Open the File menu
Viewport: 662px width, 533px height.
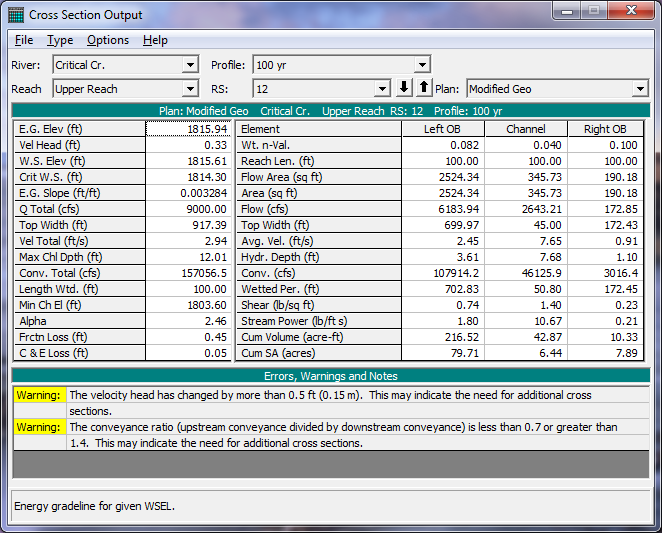pos(24,40)
